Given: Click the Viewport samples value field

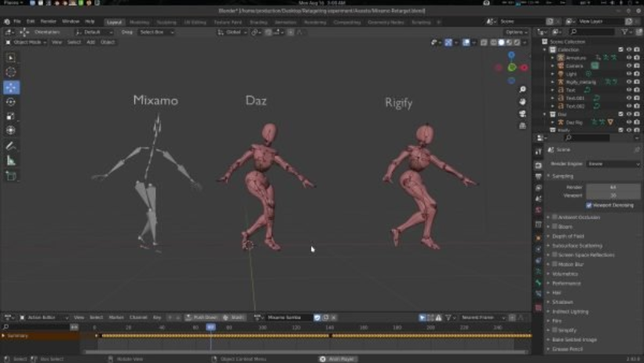Looking at the screenshot, I should [x=613, y=196].
